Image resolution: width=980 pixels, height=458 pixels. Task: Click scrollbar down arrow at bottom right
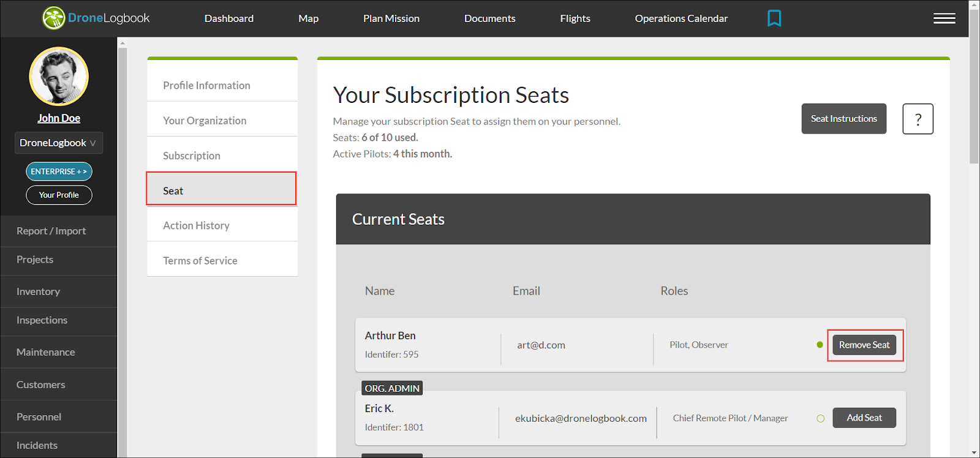pyautogui.click(x=974, y=452)
